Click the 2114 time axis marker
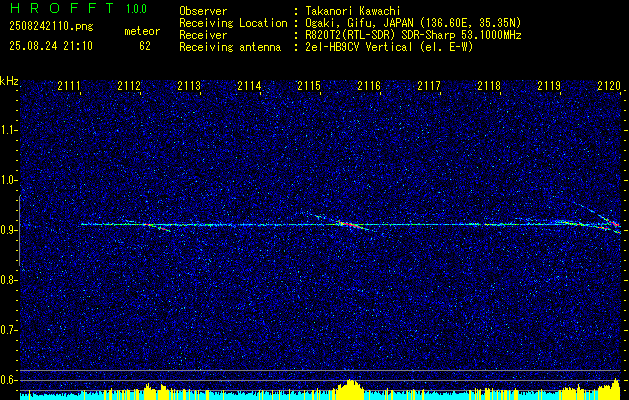 click(x=249, y=85)
